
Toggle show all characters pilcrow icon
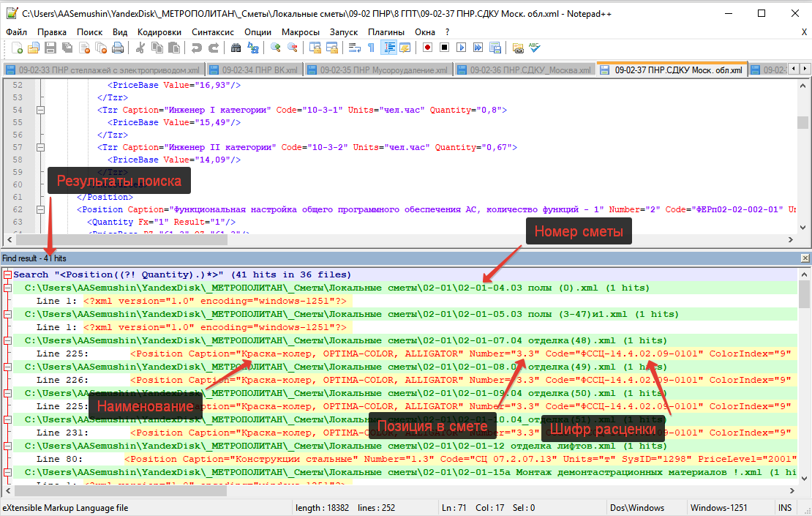click(x=371, y=48)
